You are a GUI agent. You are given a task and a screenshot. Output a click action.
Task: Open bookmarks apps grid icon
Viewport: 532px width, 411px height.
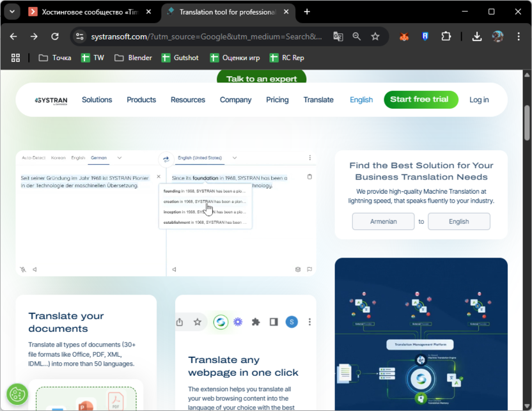point(15,58)
